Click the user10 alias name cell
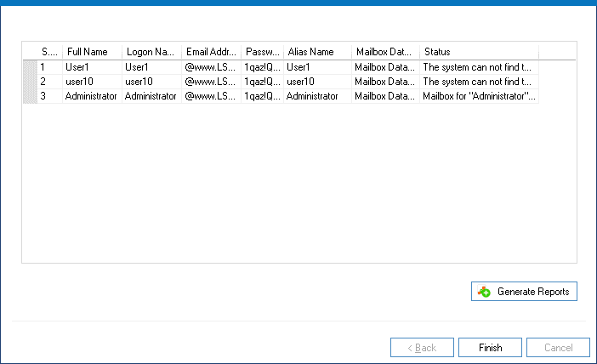Image resolution: width=597 pixels, height=364 pixels. [317, 82]
